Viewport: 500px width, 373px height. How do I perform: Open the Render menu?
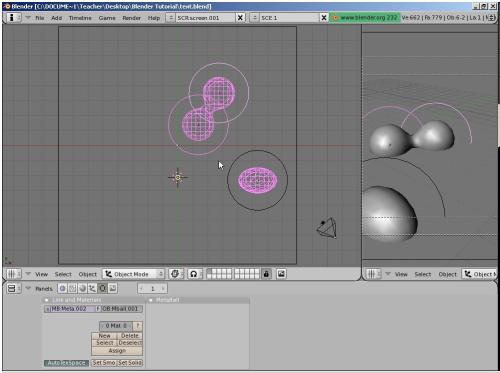tap(131, 18)
